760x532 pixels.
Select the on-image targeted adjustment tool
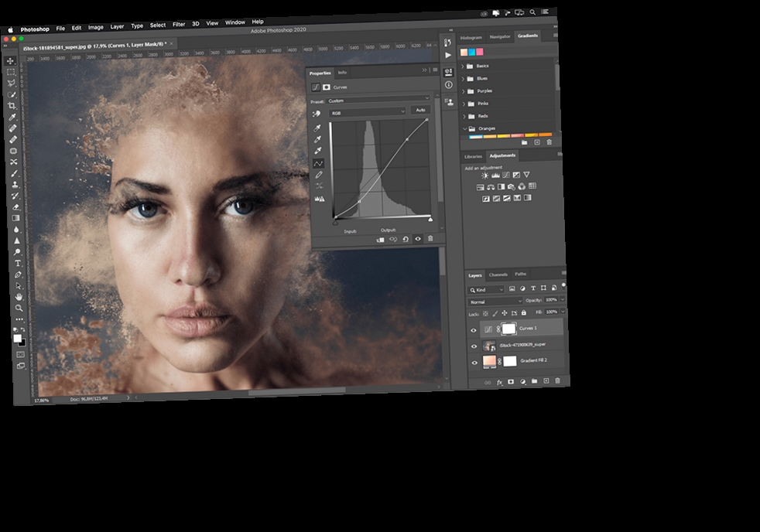(x=317, y=113)
